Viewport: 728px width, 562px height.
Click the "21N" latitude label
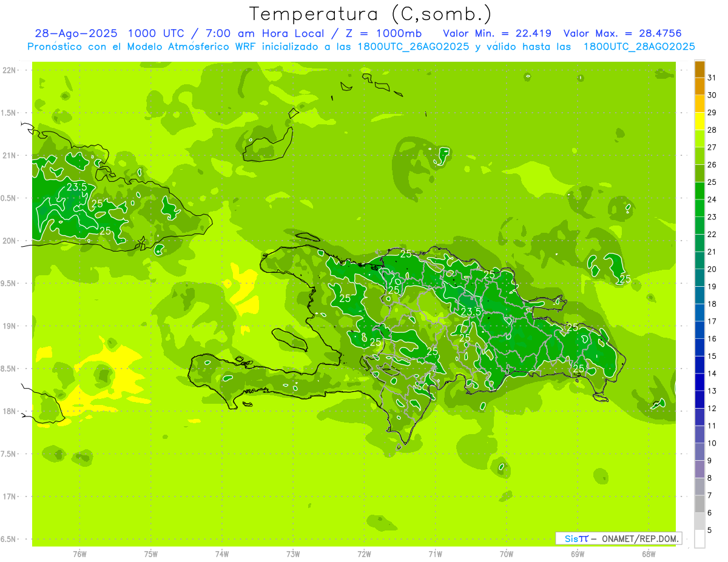9,156
